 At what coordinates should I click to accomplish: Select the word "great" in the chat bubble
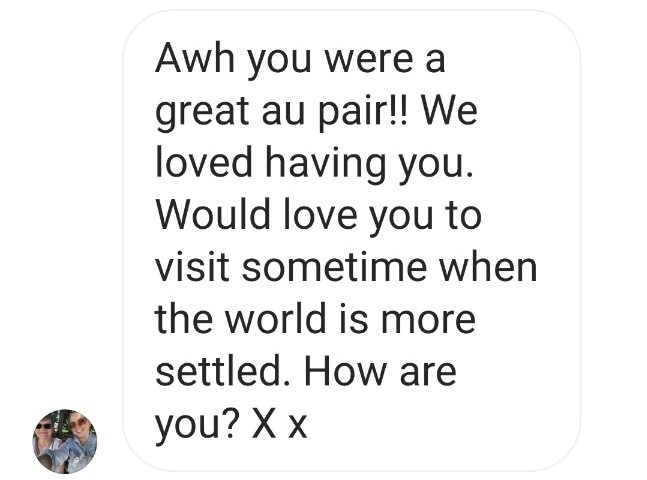click(202, 113)
